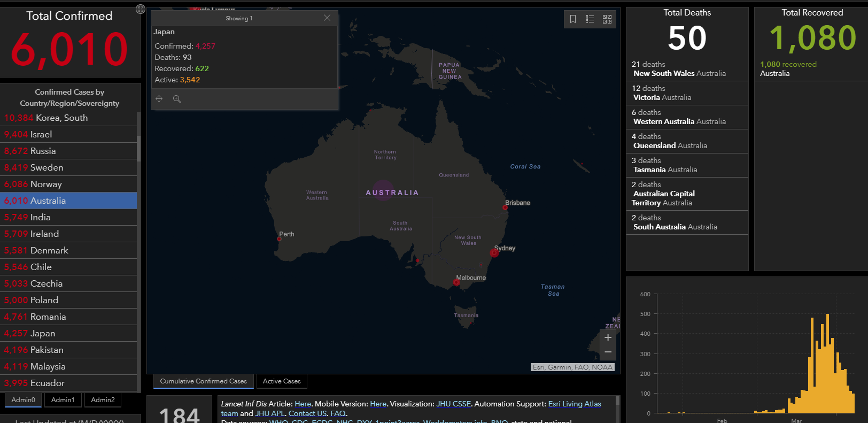The height and width of the screenshot is (423, 868).
Task: Select Ireland in country list
Action: click(68, 234)
